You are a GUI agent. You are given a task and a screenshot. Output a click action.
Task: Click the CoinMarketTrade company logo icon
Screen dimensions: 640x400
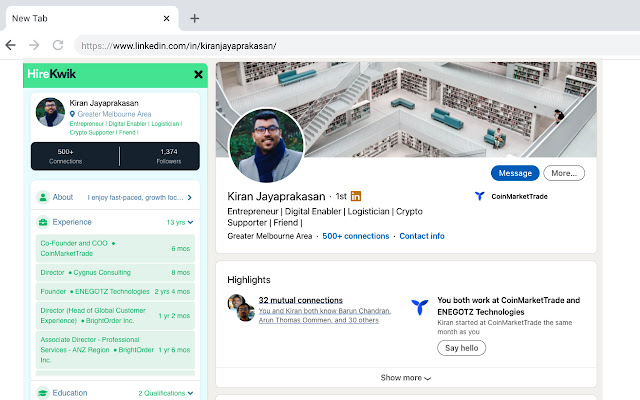(480, 196)
